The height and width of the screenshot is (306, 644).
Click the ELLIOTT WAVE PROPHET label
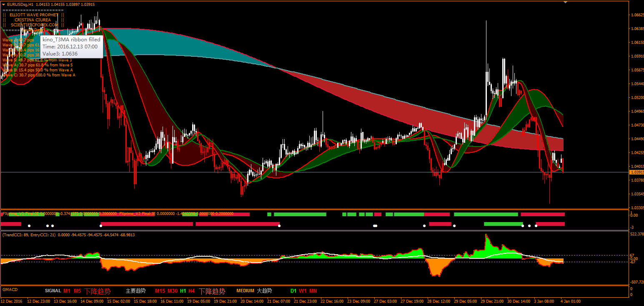(x=34, y=15)
